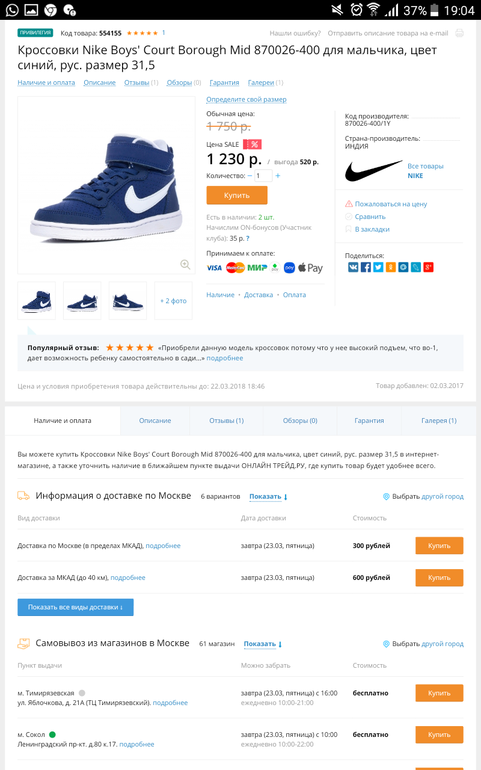This screenshot has width=481, height=770.
Task: Share product on Twitter icon
Action: pos(378,267)
